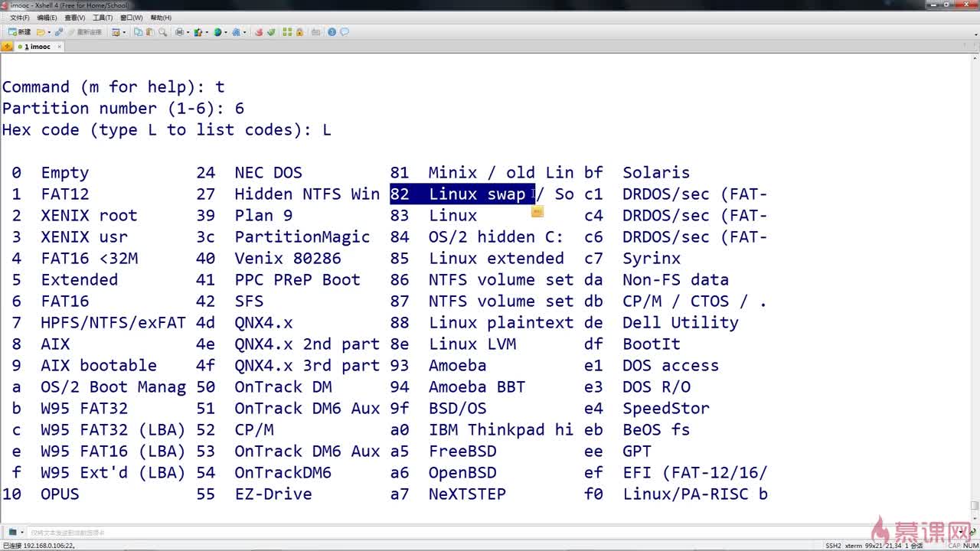
Task: Open the session folder icon in toolbar
Action: (x=41, y=32)
